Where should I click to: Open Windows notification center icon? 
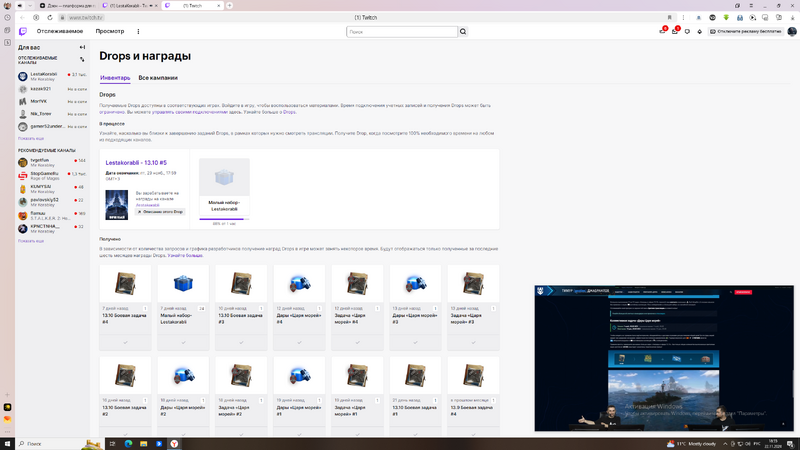(790, 444)
